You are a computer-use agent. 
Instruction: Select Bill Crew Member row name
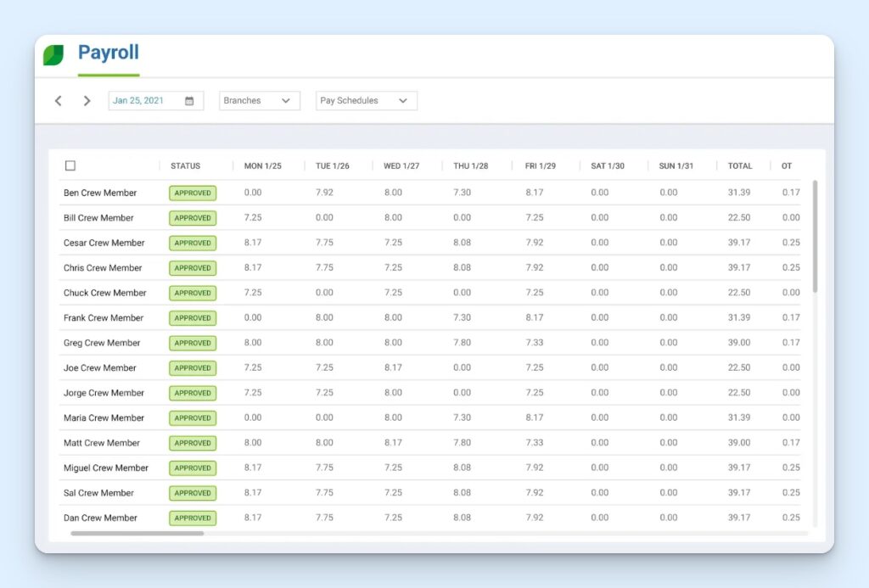coord(98,218)
